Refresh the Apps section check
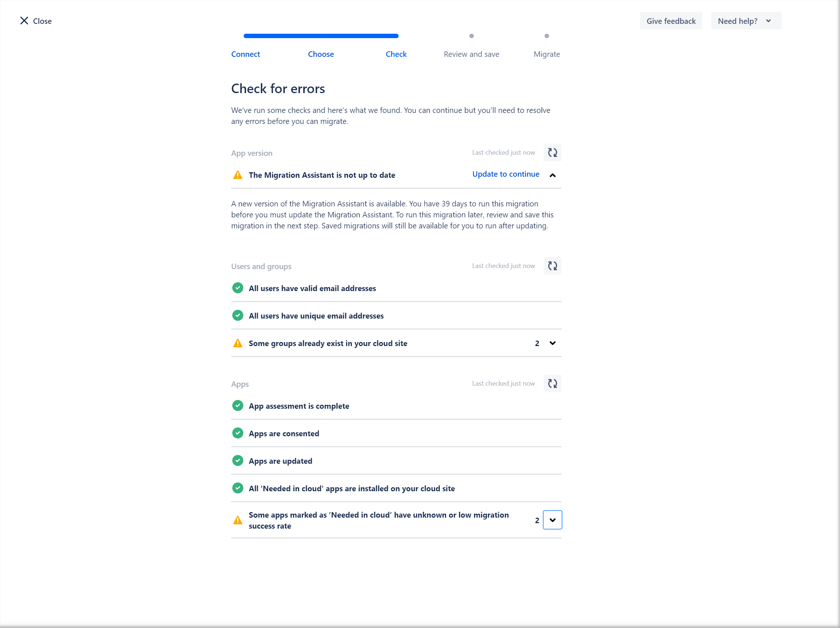The image size is (840, 628). [x=552, y=383]
